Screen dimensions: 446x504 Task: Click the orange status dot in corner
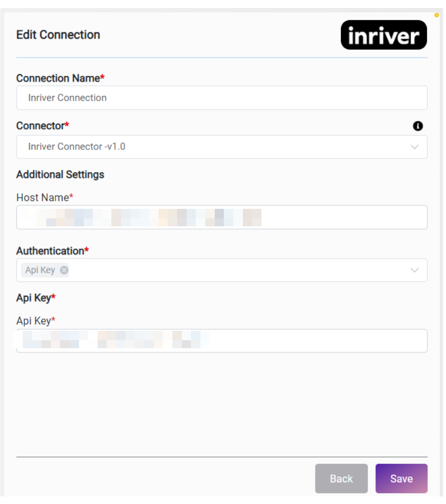click(436, 15)
